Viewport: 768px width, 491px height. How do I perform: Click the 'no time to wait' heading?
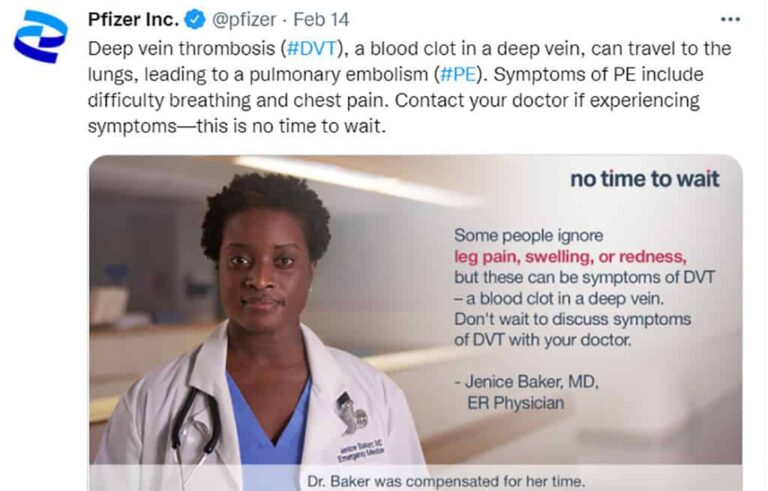pos(644,180)
